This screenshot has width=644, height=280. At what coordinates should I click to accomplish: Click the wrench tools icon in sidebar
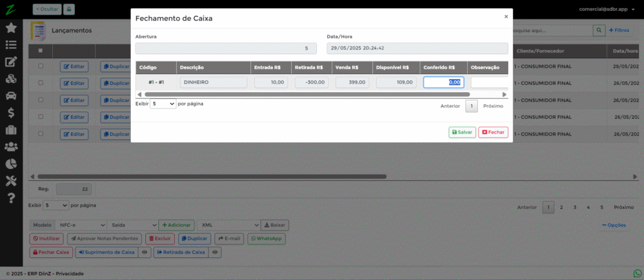(11, 181)
